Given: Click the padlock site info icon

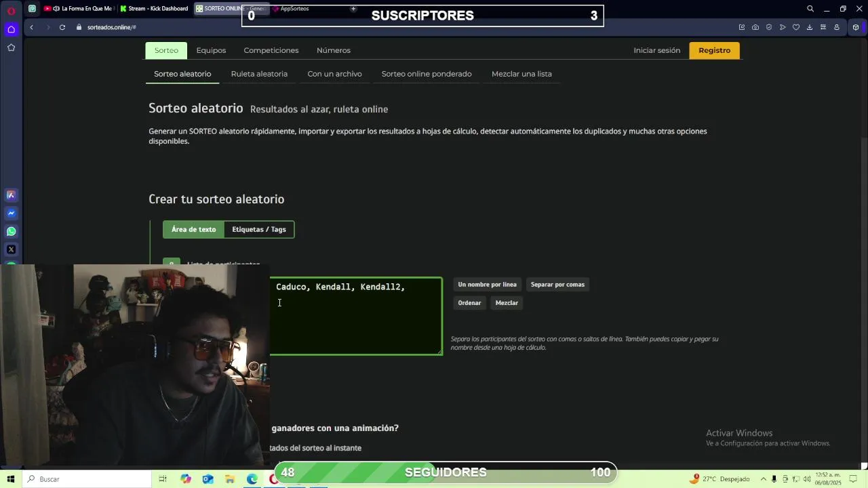Looking at the screenshot, I should 79,27.
